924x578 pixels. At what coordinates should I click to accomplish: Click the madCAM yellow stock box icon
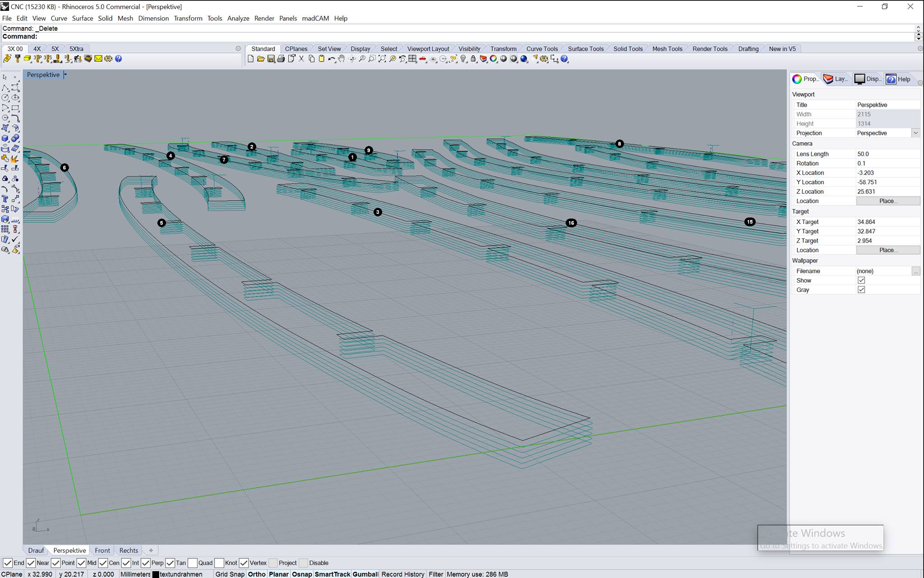[x=28, y=59]
